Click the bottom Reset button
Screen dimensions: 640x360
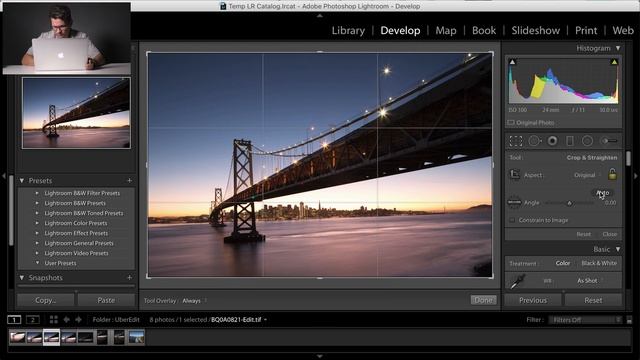[x=593, y=300]
